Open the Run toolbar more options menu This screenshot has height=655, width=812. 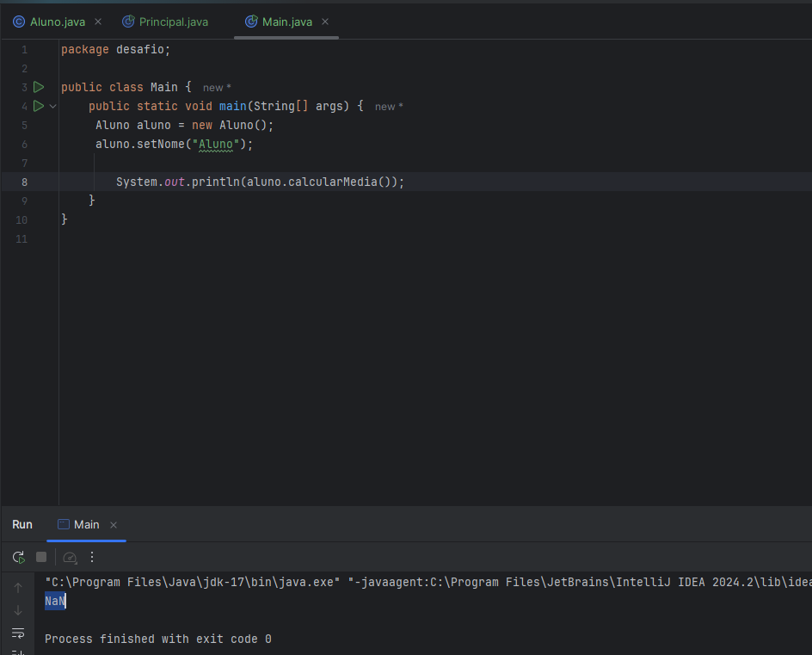[92, 557]
